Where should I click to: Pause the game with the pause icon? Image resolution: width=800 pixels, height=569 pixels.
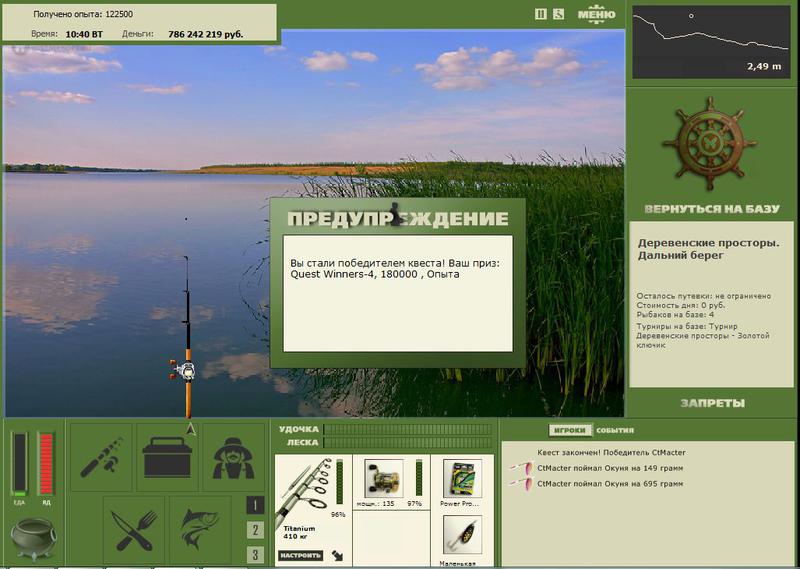pos(540,14)
